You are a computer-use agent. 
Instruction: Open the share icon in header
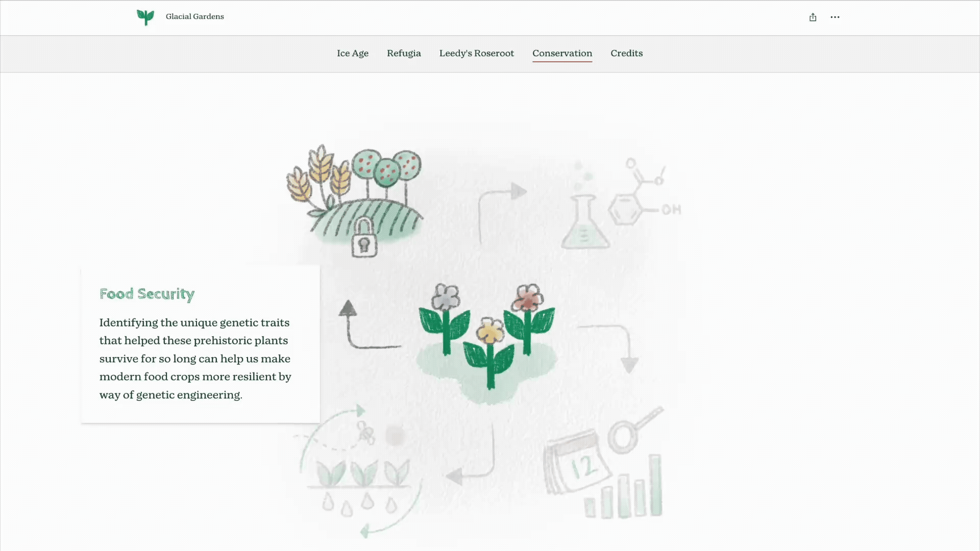(813, 17)
